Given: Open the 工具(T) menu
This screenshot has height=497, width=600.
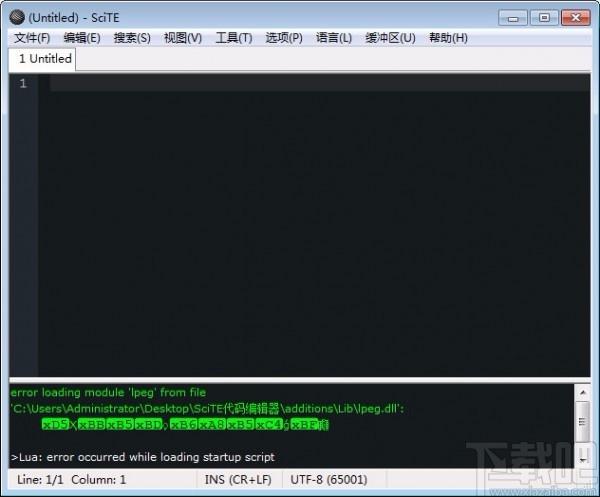Looking at the screenshot, I should [234, 38].
